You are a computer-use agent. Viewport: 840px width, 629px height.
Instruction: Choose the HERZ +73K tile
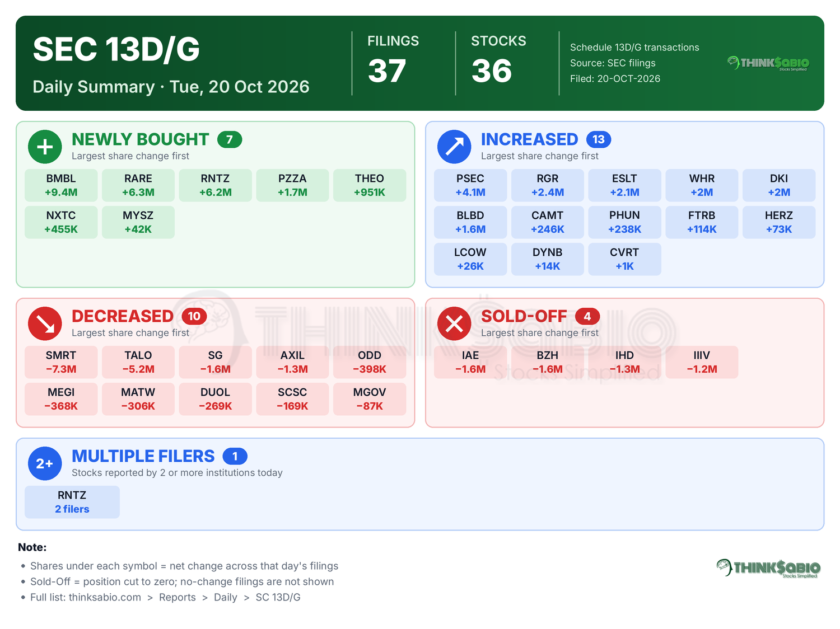pyautogui.click(x=779, y=222)
